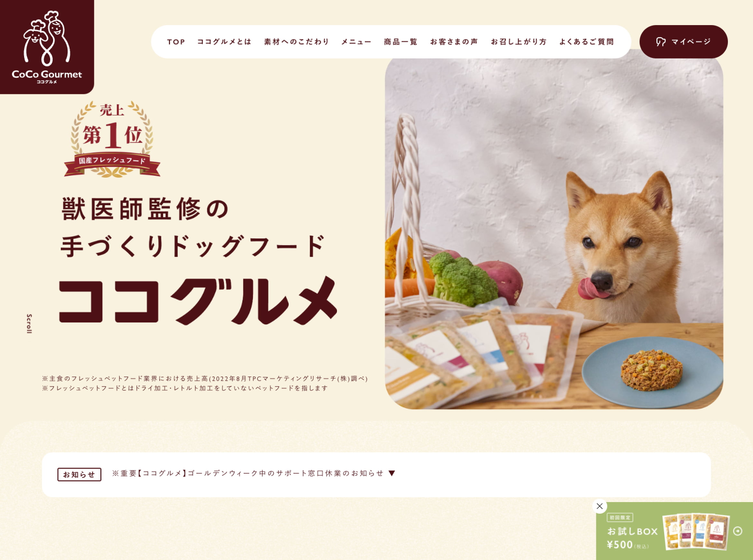Click the dog icon in マイページ button
This screenshot has width=753, height=560.
661,42
